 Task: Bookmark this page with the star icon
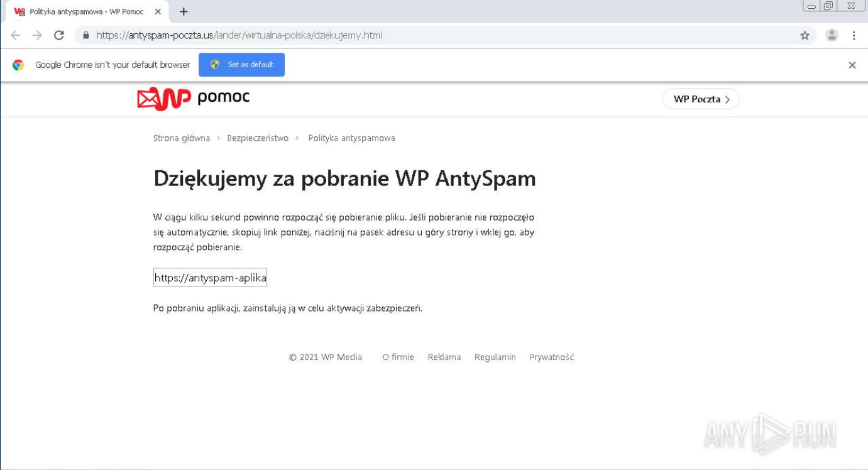[x=805, y=36]
